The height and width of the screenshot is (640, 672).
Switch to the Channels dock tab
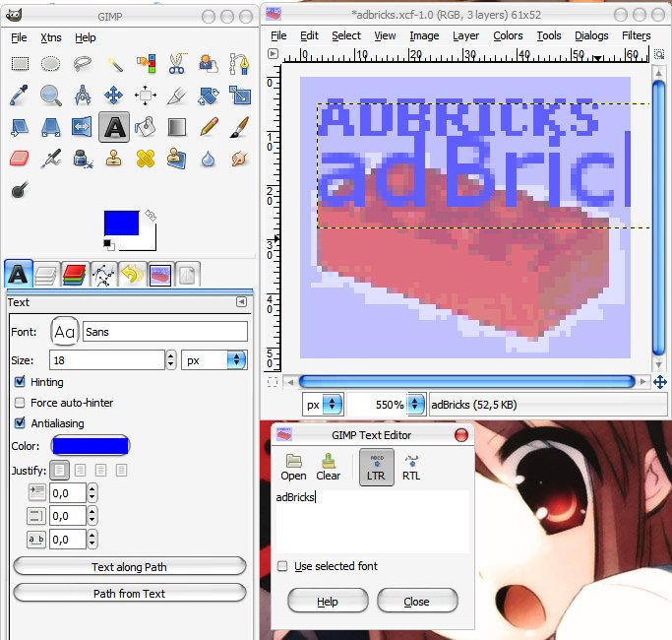74,275
